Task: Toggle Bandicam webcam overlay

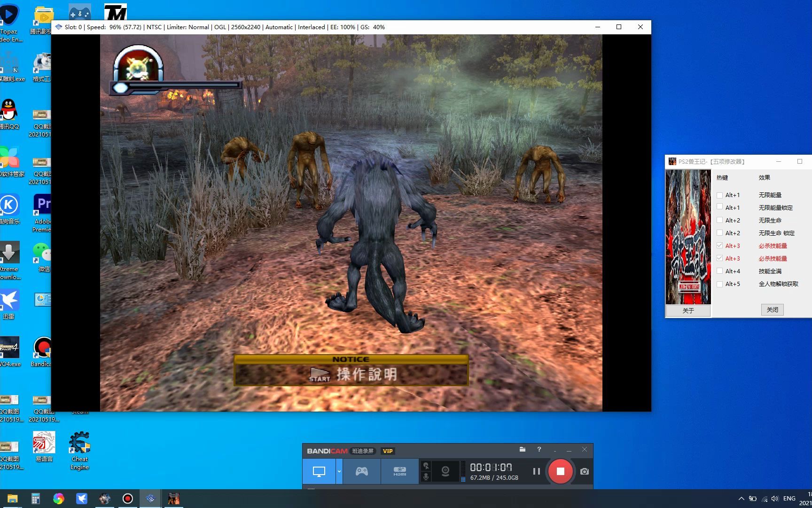Action: (x=445, y=471)
